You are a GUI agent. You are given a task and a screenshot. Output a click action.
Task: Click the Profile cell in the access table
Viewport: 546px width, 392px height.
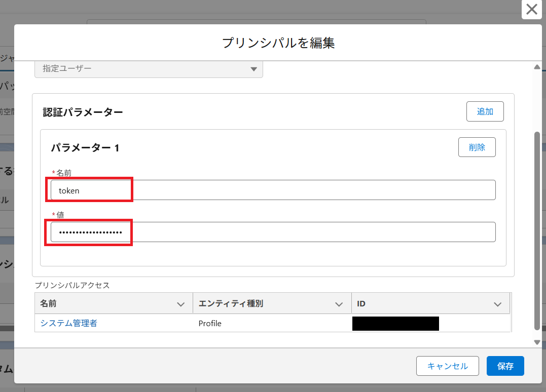(209, 323)
